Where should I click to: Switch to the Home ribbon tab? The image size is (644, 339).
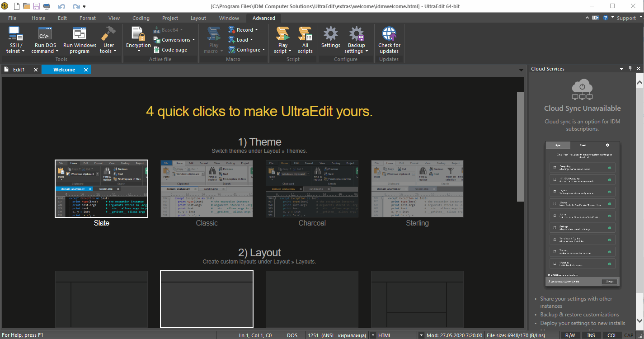coord(38,18)
